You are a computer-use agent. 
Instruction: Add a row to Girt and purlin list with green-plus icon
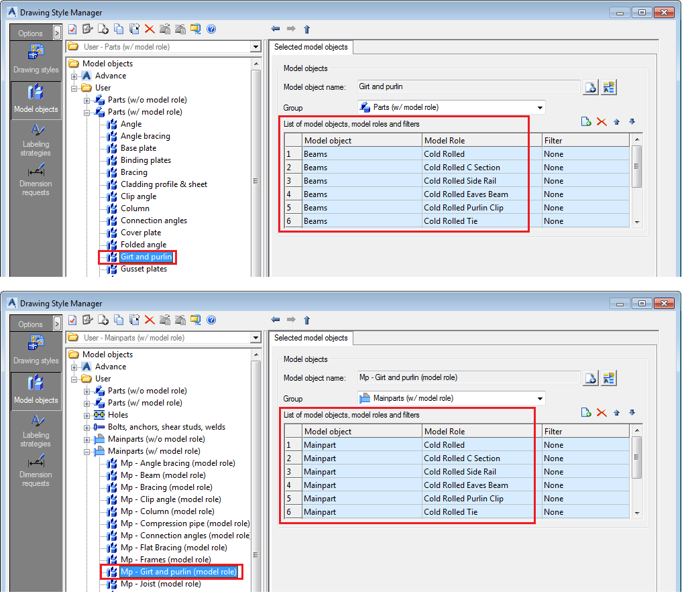tap(585, 122)
